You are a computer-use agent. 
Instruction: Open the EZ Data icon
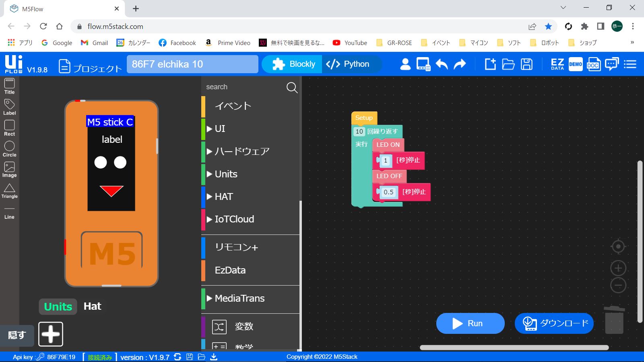pyautogui.click(x=557, y=64)
